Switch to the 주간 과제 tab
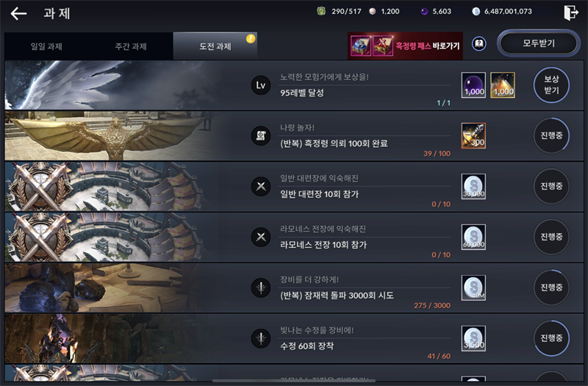The width and height of the screenshot is (588, 386). coord(131,46)
